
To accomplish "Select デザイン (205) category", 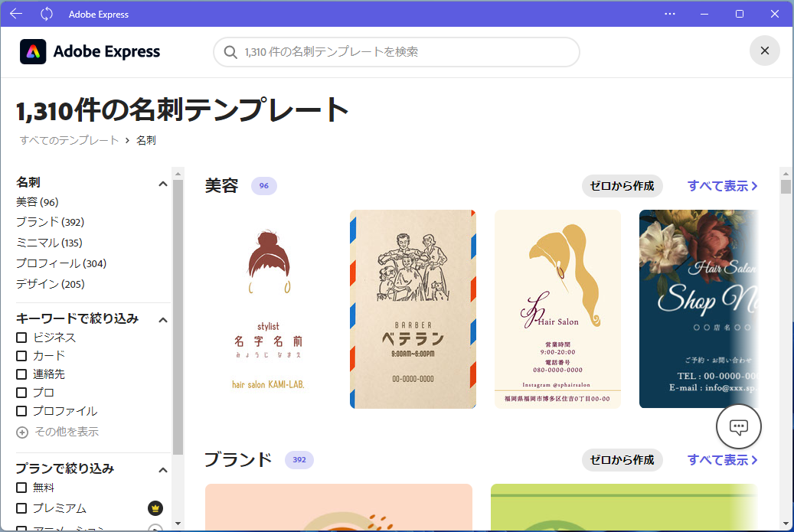I will pyautogui.click(x=50, y=285).
